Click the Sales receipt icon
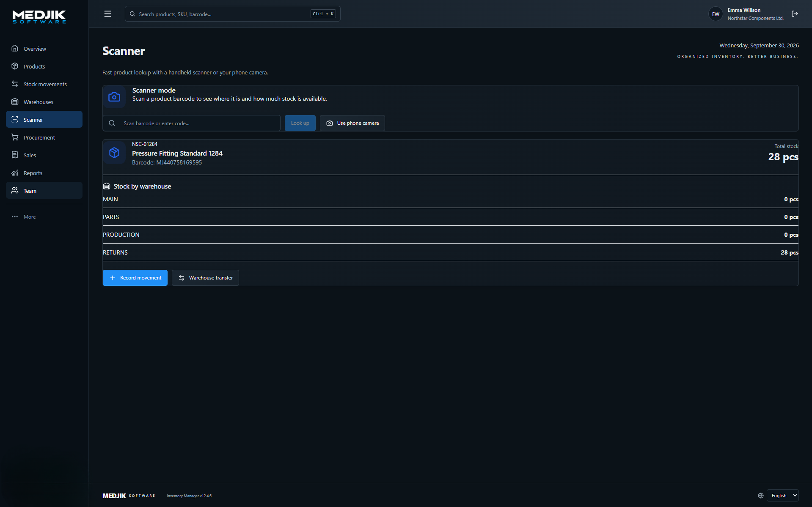Screen dimensions: 812x507 click(15, 155)
